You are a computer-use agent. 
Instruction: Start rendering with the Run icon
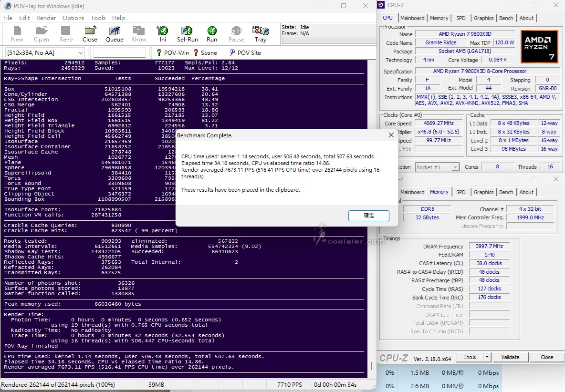click(212, 33)
